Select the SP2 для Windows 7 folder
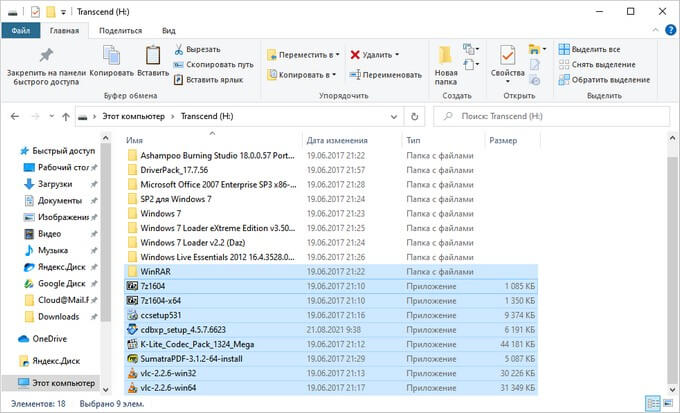680x413 pixels. tap(330, 199)
